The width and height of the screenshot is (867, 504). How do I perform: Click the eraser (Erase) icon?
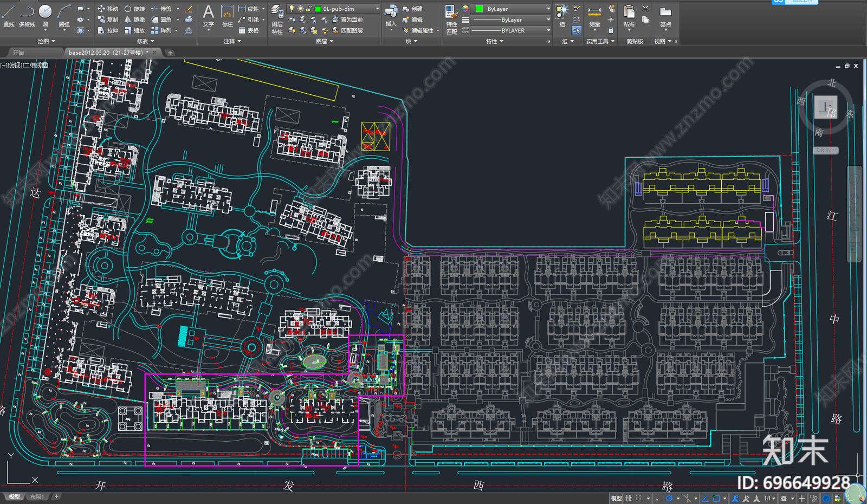click(x=189, y=9)
